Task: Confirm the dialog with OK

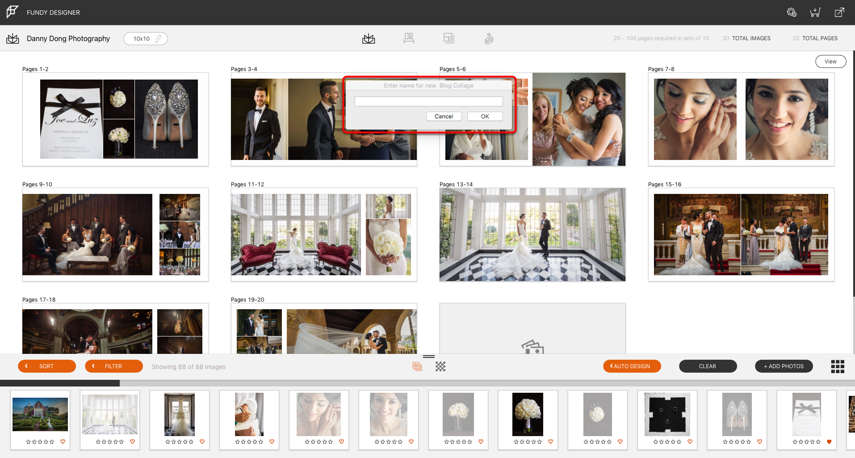Action: pyautogui.click(x=485, y=116)
